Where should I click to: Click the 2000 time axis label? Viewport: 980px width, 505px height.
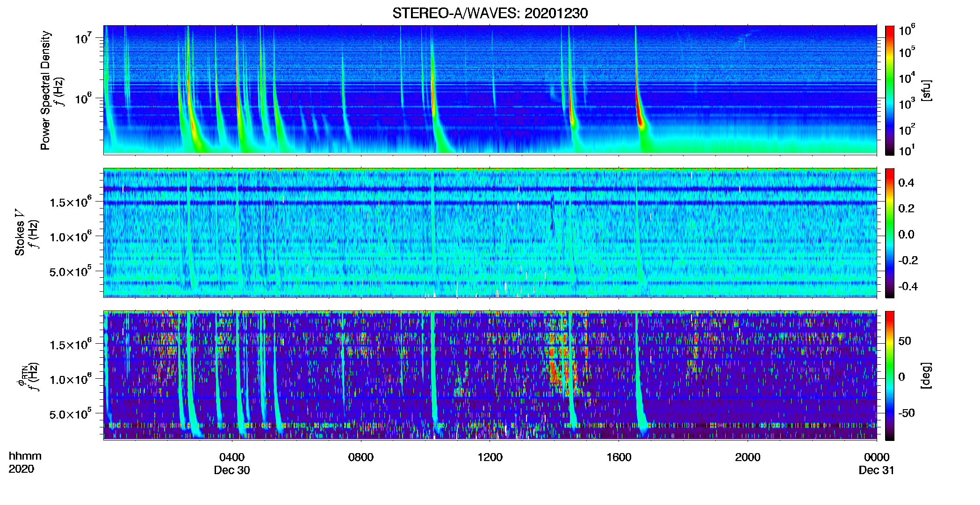(748, 457)
